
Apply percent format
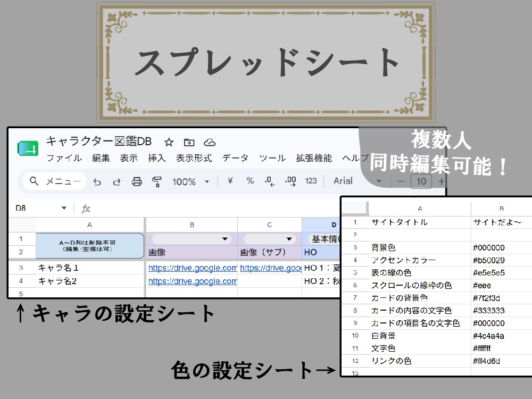(x=250, y=181)
